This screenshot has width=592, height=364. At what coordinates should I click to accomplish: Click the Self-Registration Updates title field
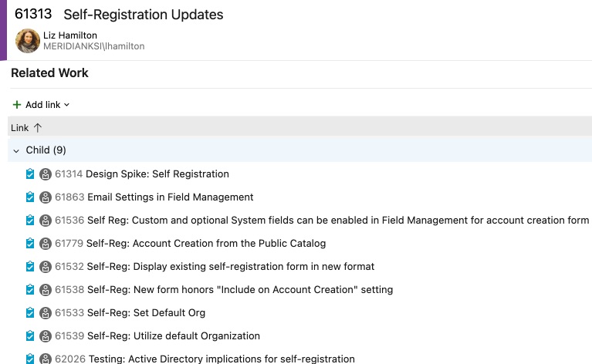click(144, 15)
